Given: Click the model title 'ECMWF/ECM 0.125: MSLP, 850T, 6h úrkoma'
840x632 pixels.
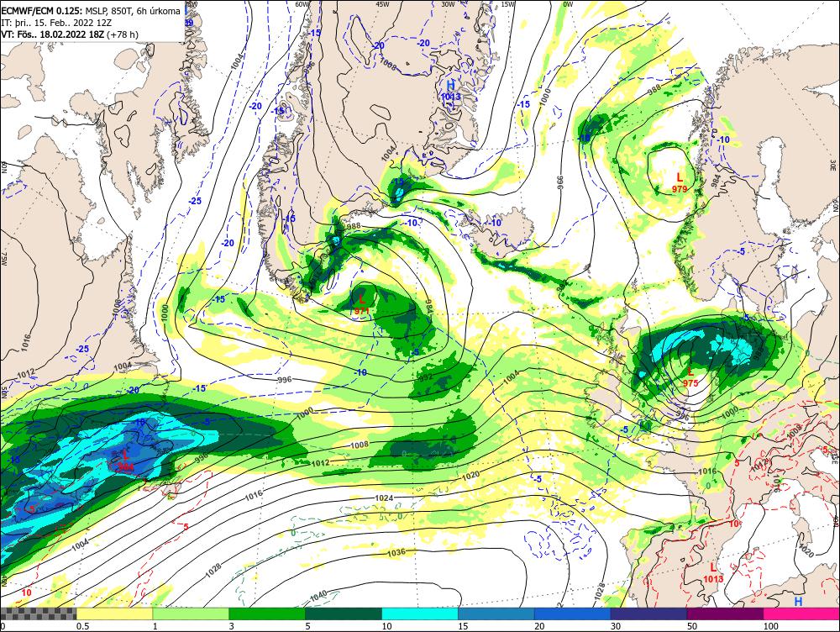Looking at the screenshot, I should 91,11.
